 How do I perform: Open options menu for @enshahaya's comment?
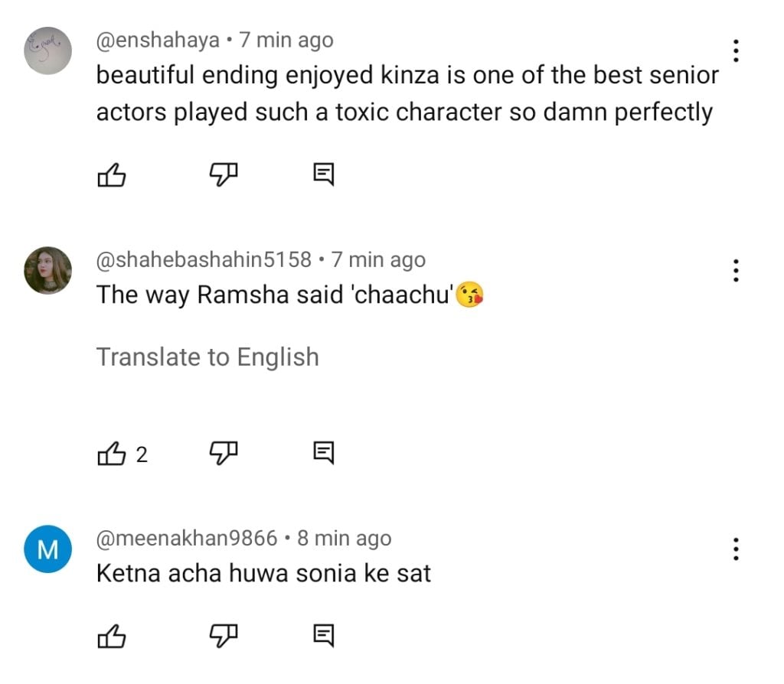pos(736,50)
